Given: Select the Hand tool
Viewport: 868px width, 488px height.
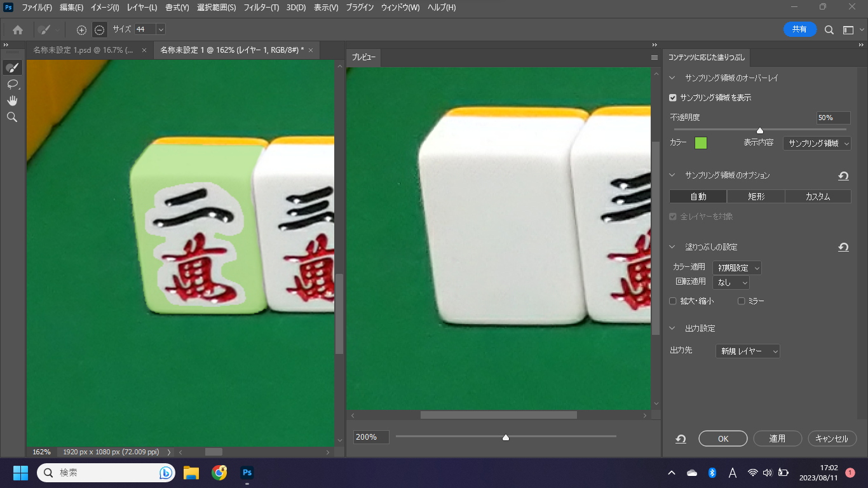Looking at the screenshot, I should pyautogui.click(x=12, y=100).
